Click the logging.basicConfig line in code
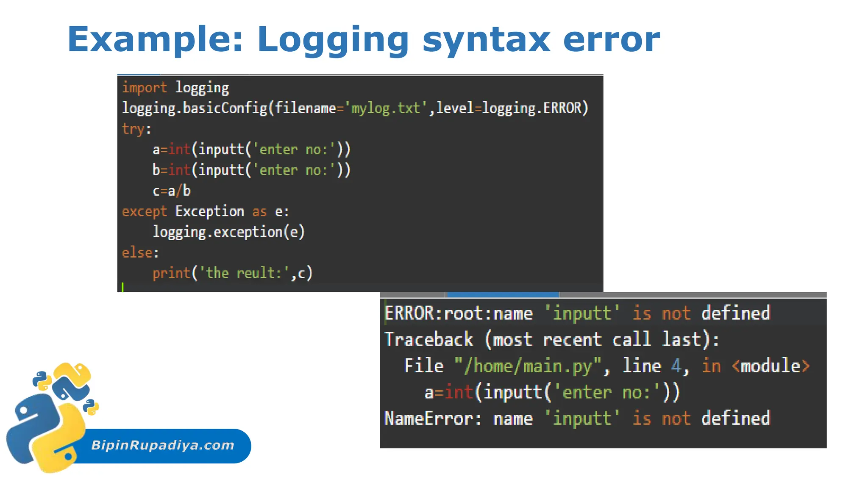Image resolution: width=868 pixels, height=488 pixels. (355, 108)
